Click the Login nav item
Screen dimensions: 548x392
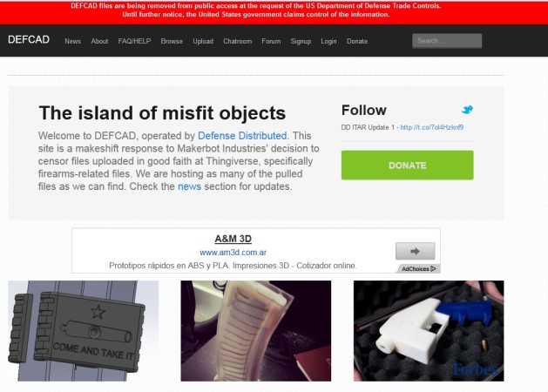coord(328,41)
